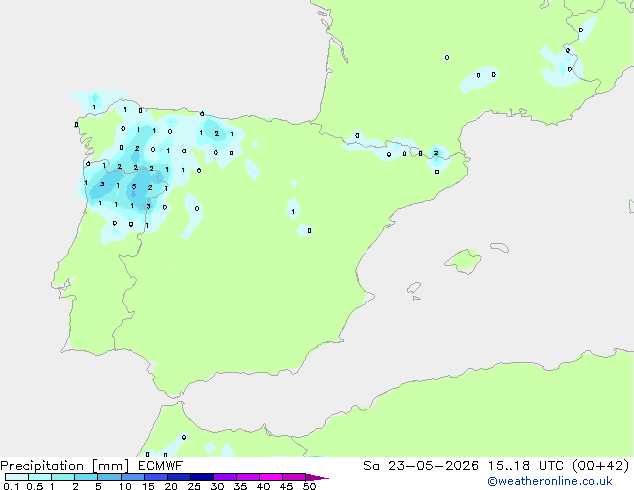Click the '(00+42)' forecast offset text
The height and width of the screenshot is (490, 634).
click(601, 466)
